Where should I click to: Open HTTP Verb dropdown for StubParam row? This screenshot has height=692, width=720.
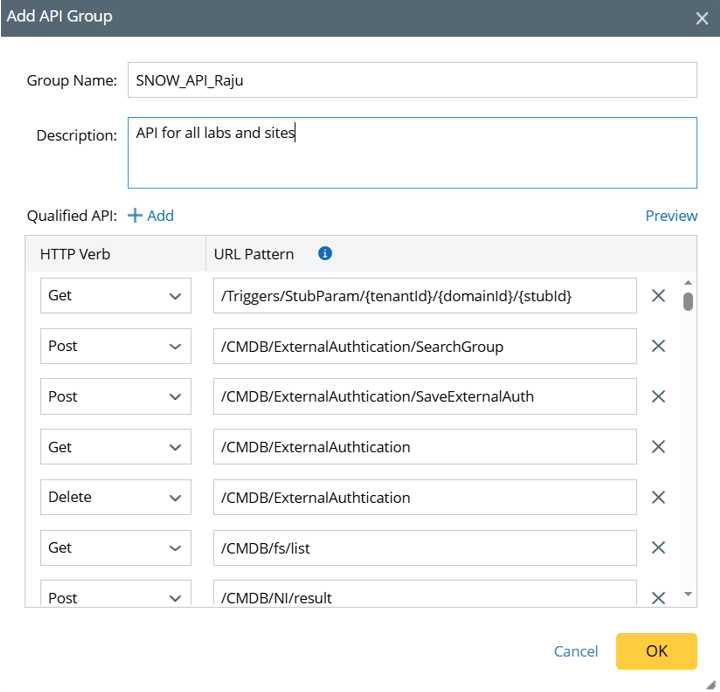click(115, 296)
